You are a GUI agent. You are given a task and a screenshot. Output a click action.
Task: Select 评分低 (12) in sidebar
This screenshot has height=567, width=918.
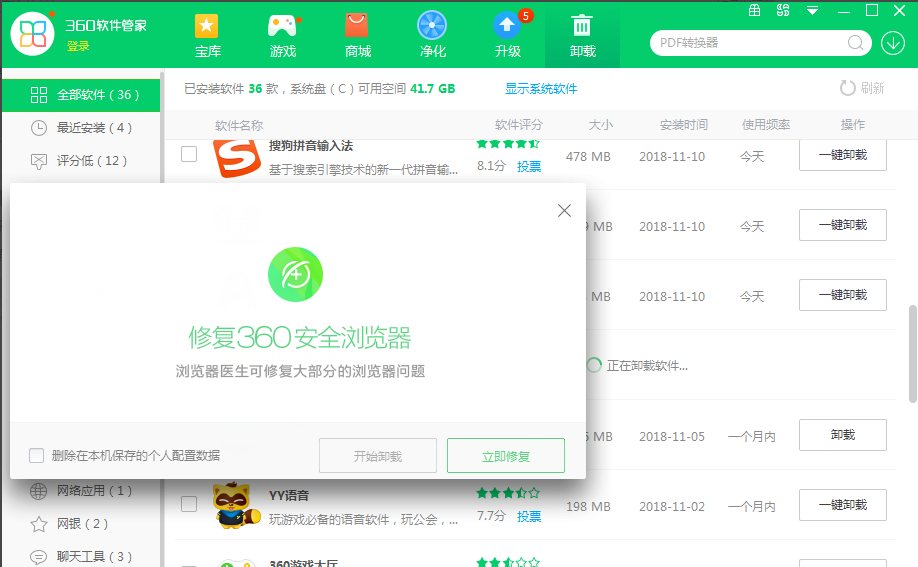(81, 160)
